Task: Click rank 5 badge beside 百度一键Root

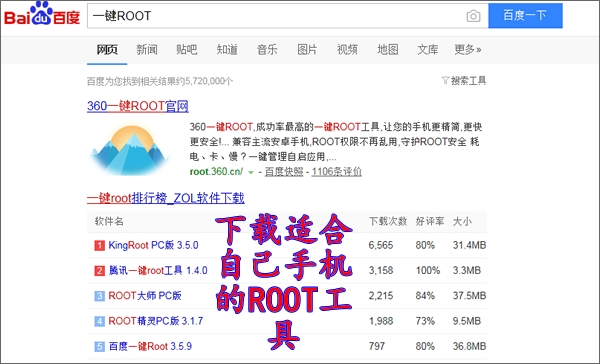Action: click(99, 346)
